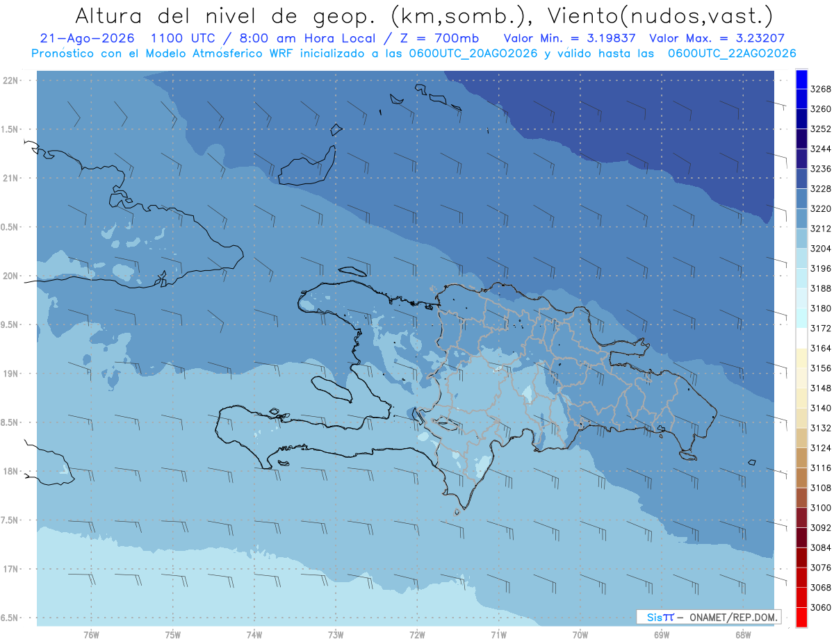Screen dimensions: 834x644
Task: Click "Valor Min. = 3.19837" in header
Action: pyautogui.click(x=571, y=38)
